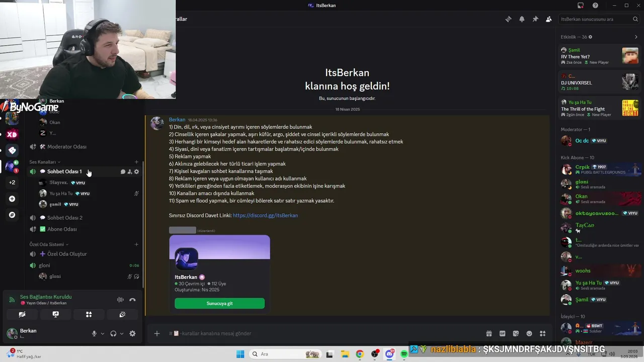Open the DJ UNIVXRSEL listening activity card
Image resolution: width=644 pixels, height=362 pixels.
[600, 82]
